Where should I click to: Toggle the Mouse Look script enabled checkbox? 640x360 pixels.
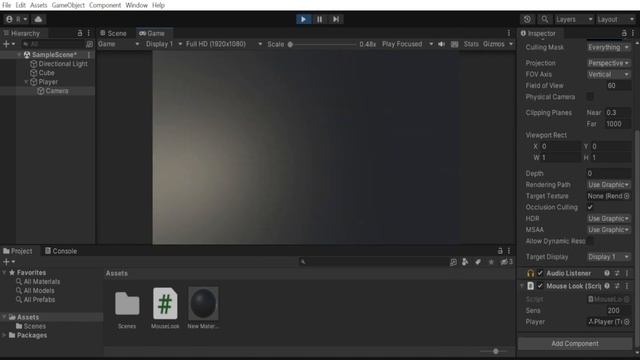click(x=540, y=286)
